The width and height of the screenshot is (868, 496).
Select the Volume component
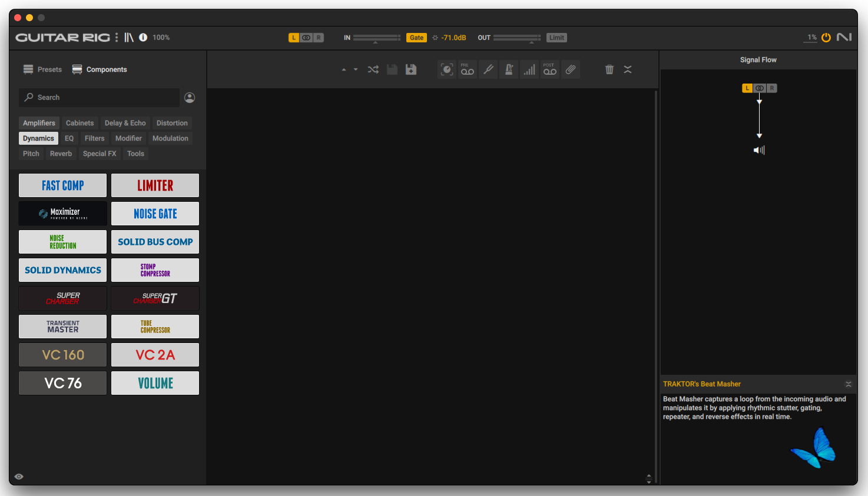pos(155,383)
